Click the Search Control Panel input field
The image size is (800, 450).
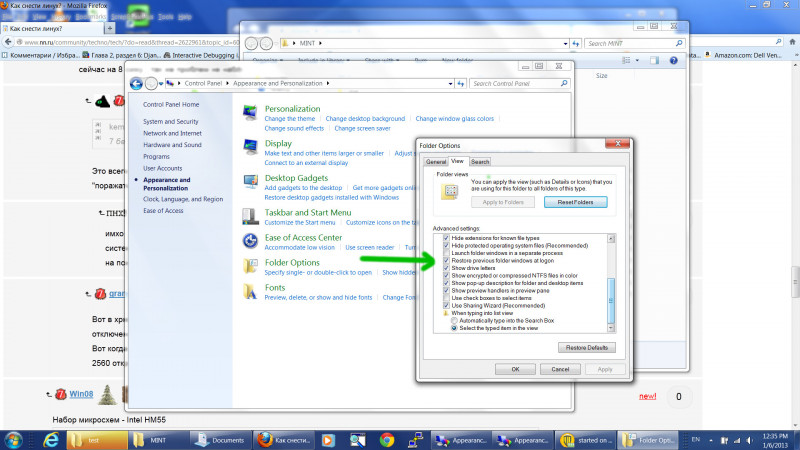[x=515, y=83]
